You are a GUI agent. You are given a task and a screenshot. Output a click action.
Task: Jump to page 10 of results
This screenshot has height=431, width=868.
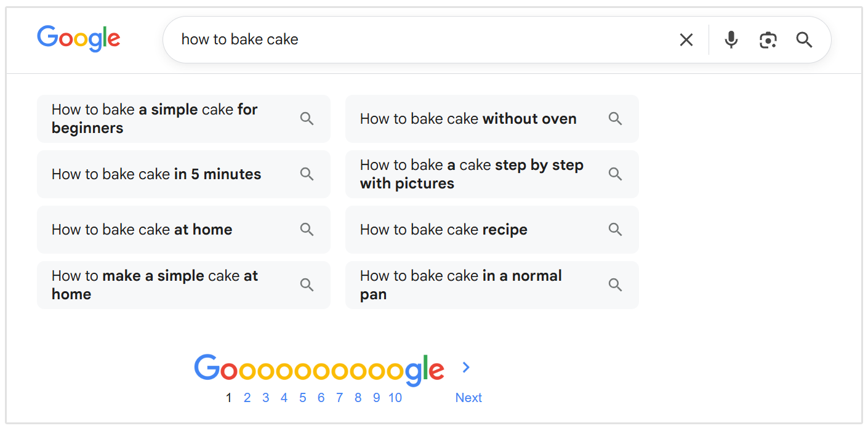point(395,398)
